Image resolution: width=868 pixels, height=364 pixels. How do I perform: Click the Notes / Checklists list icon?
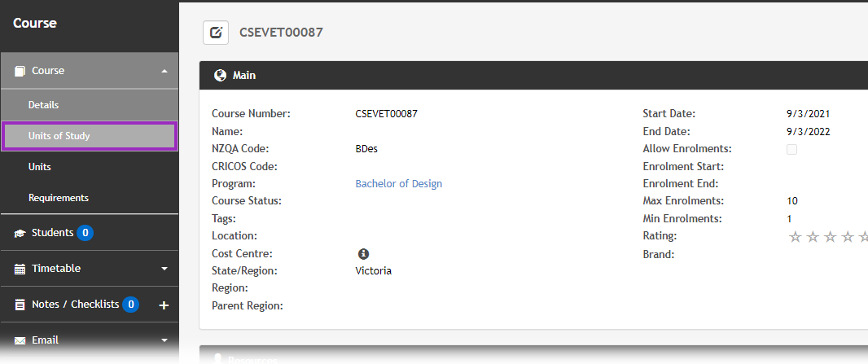20,305
